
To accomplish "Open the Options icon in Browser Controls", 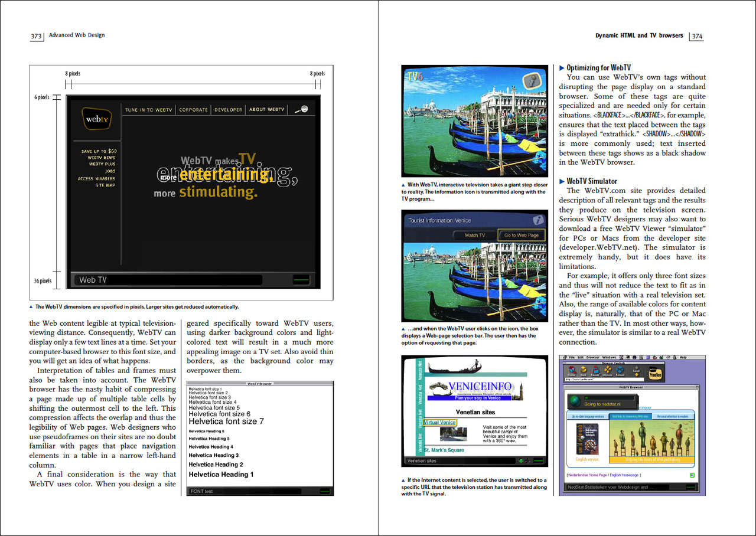I will (x=607, y=371).
